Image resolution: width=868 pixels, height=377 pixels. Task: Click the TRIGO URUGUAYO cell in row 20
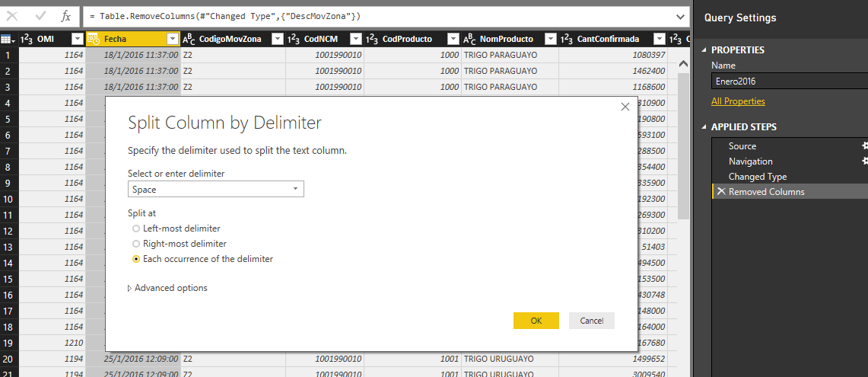pyautogui.click(x=510, y=359)
